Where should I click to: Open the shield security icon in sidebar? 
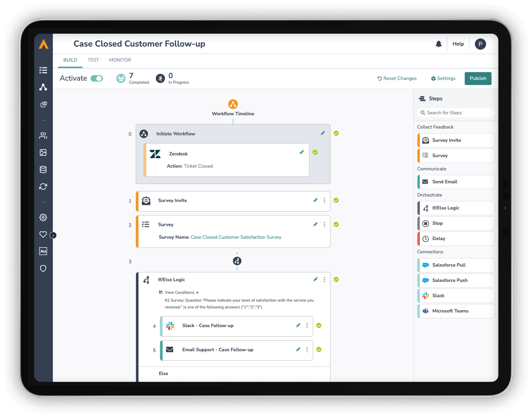(x=43, y=268)
